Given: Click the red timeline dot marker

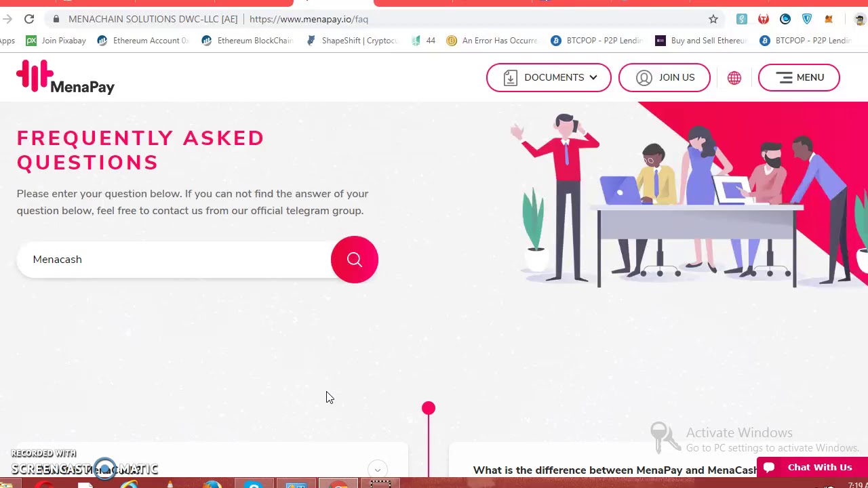Looking at the screenshot, I should [429, 408].
